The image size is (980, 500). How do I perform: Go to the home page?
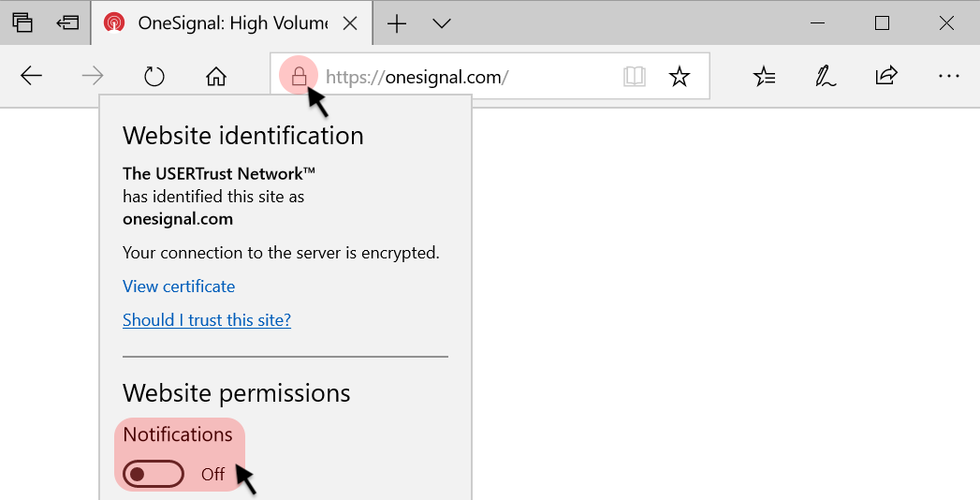coord(216,77)
